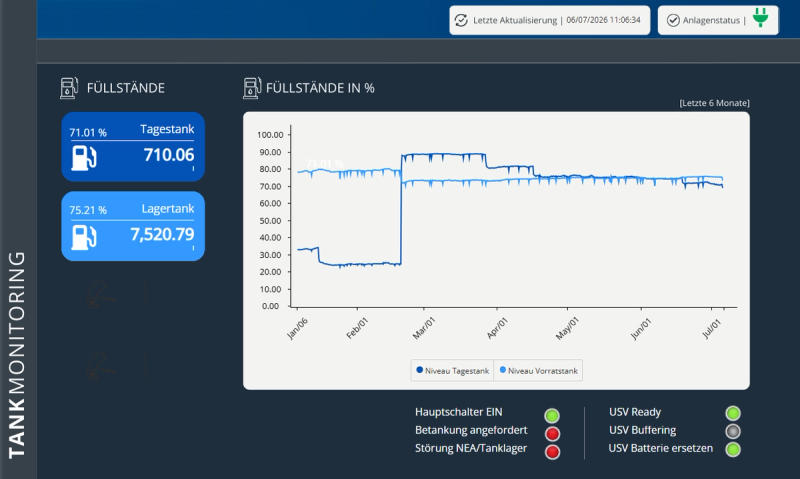Click the 06/07/2026 11:06:34 timestamp
Screen dimensions: 800x479
pyautogui.click(x=603, y=20)
